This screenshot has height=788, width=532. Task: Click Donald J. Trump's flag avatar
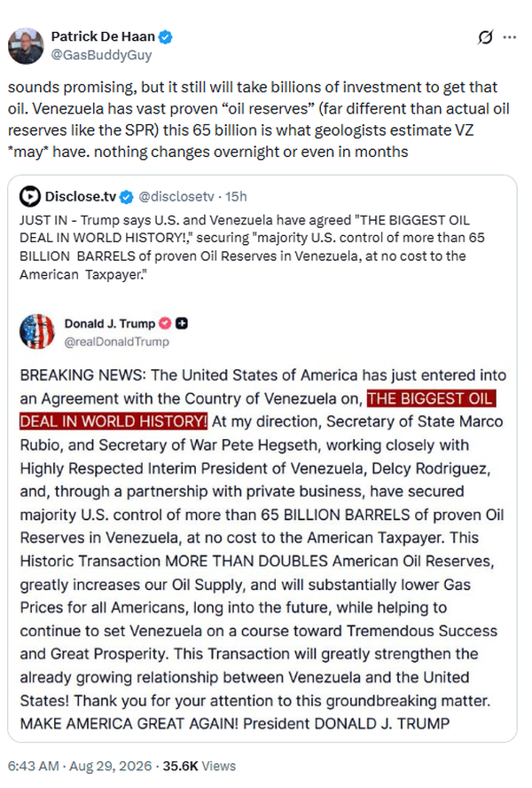pos(36,332)
